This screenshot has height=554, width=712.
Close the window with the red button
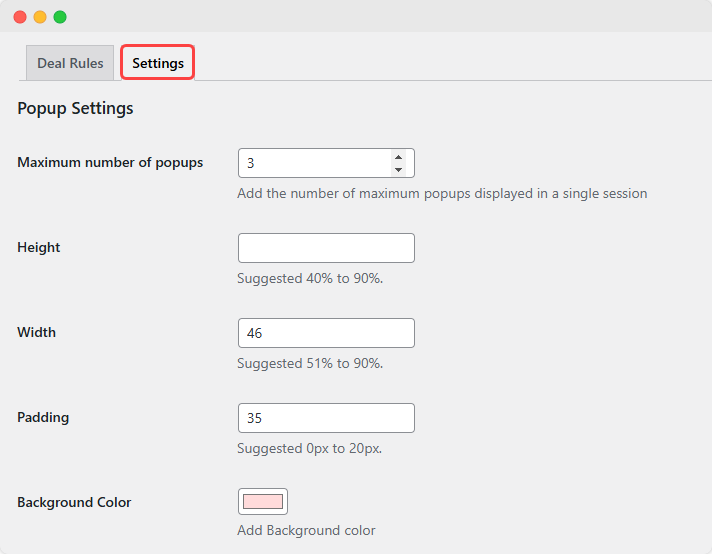pos(20,17)
